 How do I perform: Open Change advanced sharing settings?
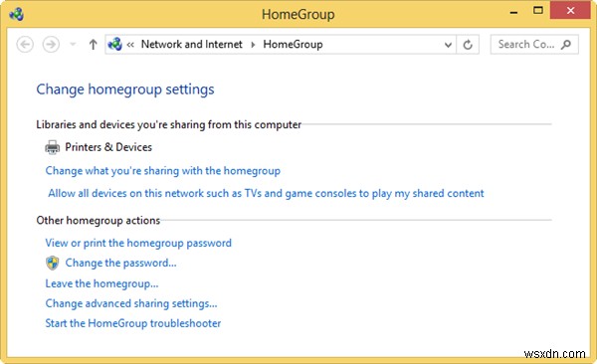click(x=131, y=303)
